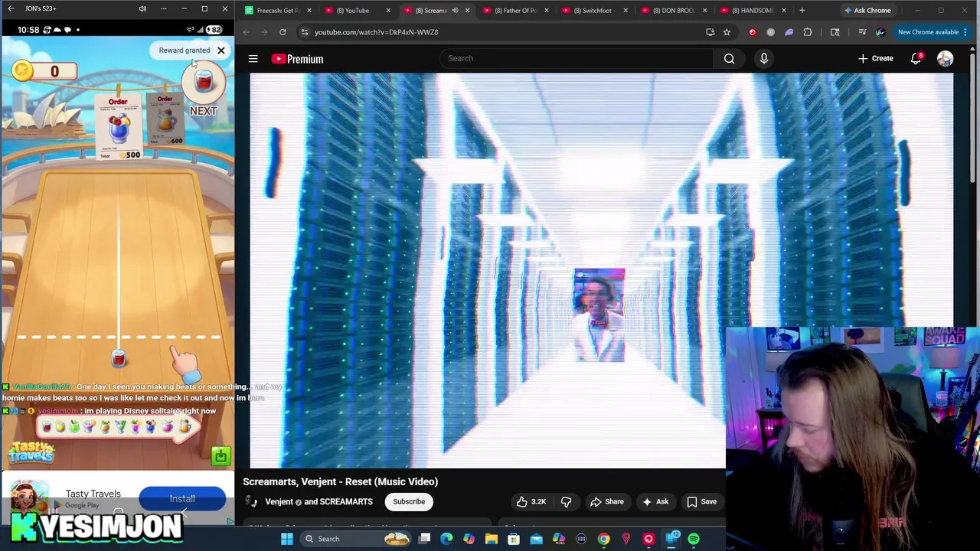Tap the gold coin score icon
This screenshot has height=551, width=980.
tap(22, 70)
